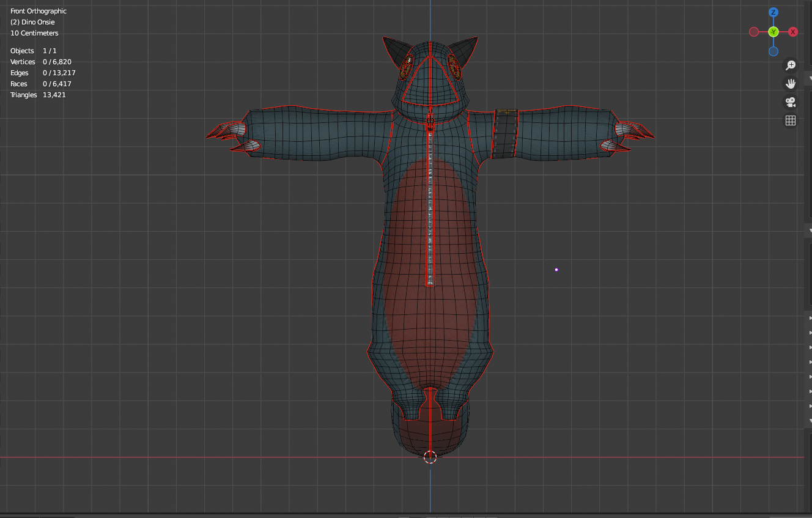Click the red X axis gizmo circle
812x518 pixels.
793,32
